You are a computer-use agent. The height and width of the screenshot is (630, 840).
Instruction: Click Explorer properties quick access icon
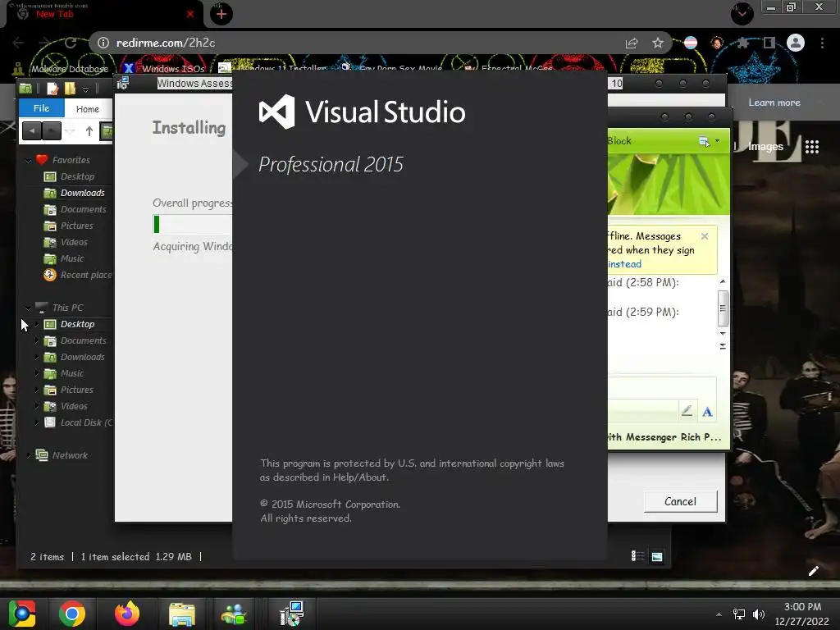pos(52,89)
